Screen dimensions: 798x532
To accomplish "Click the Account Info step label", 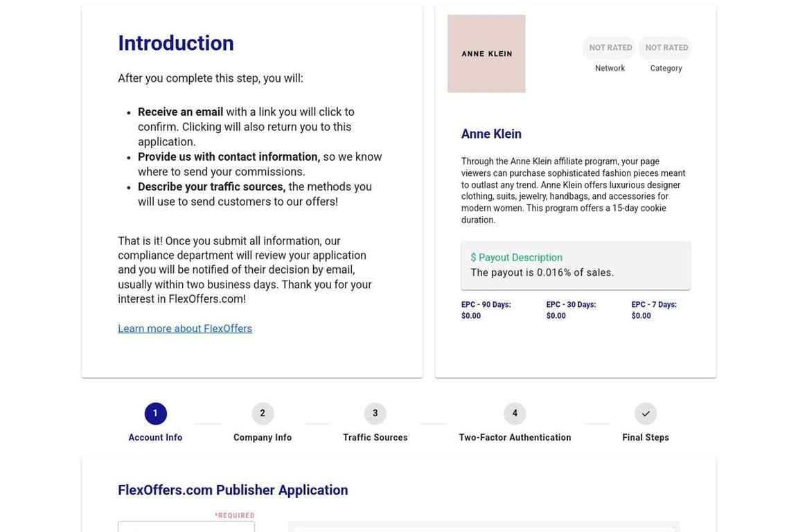I will tap(155, 437).
